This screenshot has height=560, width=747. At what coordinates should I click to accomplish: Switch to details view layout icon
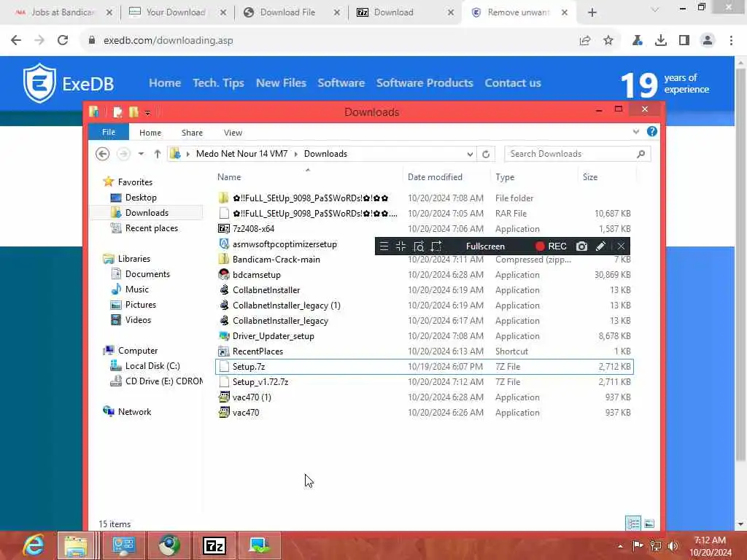[633, 524]
